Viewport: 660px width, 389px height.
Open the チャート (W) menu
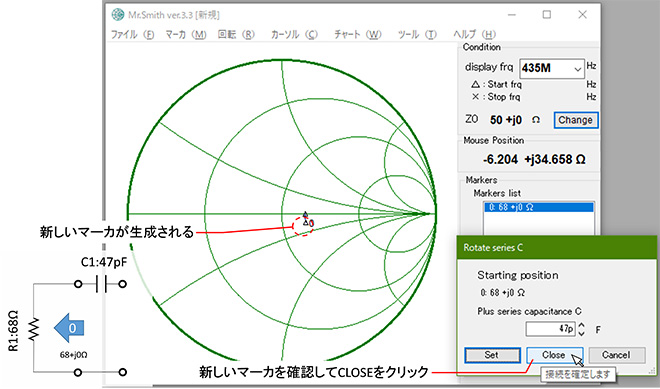coord(357,35)
